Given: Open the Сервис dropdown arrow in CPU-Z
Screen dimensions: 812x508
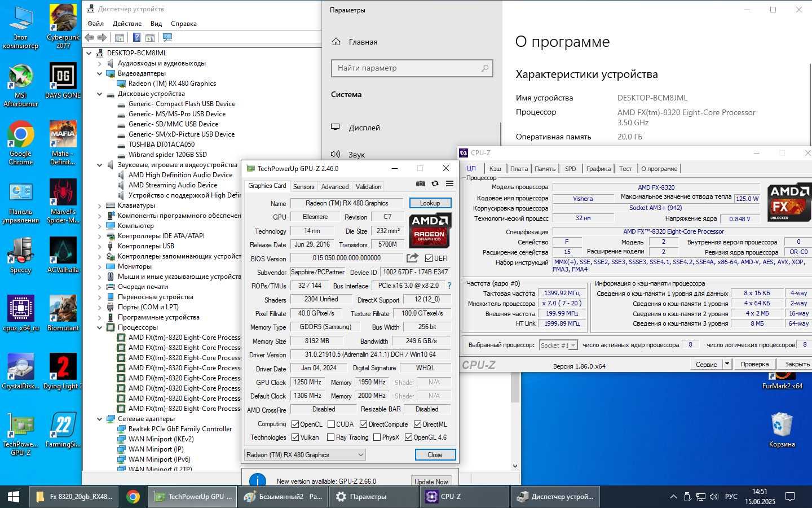Looking at the screenshot, I should point(727,364).
